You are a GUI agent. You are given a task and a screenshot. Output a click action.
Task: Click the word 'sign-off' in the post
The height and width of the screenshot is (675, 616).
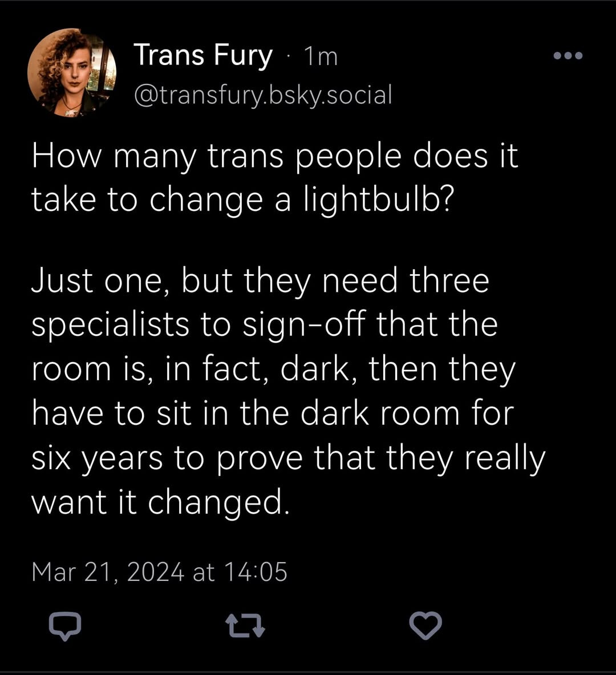(x=304, y=326)
